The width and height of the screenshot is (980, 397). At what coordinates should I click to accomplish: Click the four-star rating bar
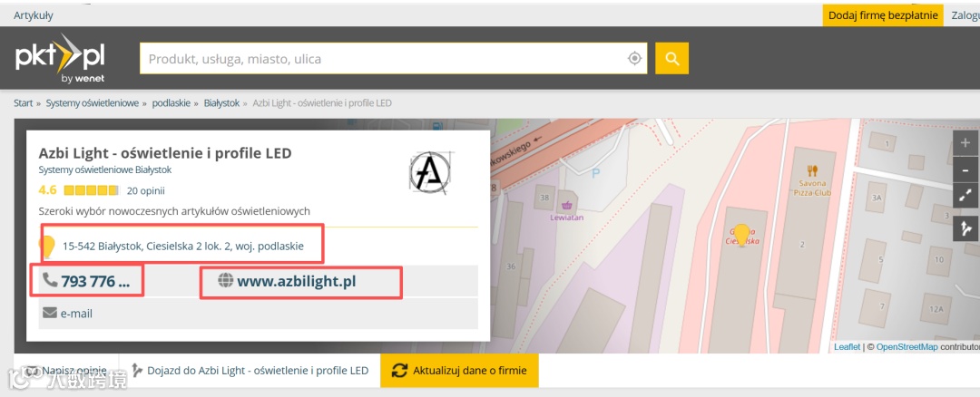click(92, 190)
